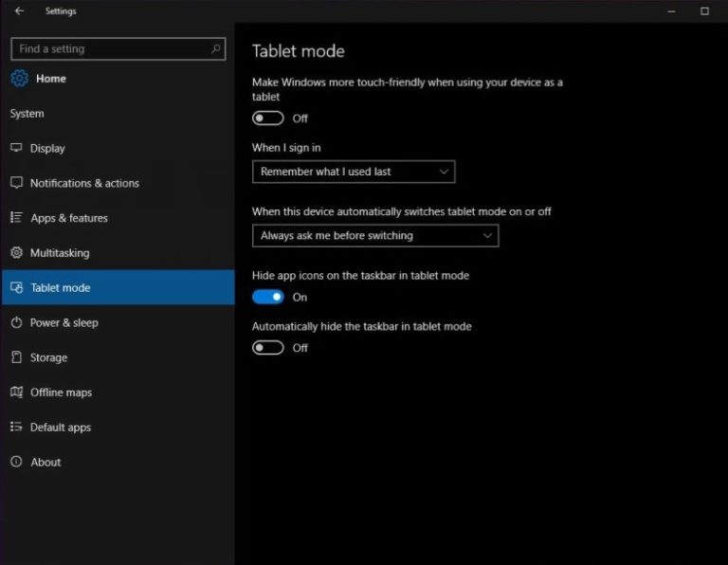
Task: Click the Storage drive icon
Action: pos(16,357)
